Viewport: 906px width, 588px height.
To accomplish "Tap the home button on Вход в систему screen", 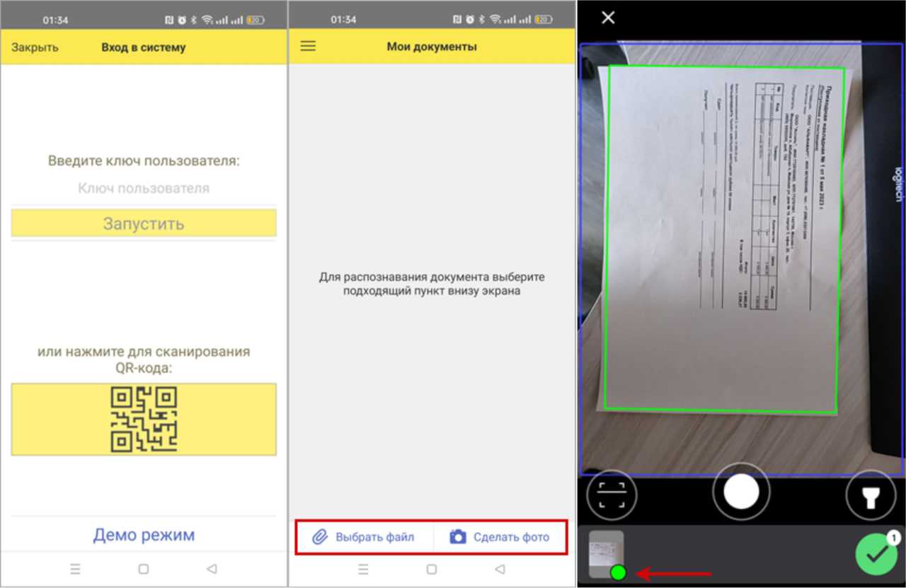I will [144, 569].
